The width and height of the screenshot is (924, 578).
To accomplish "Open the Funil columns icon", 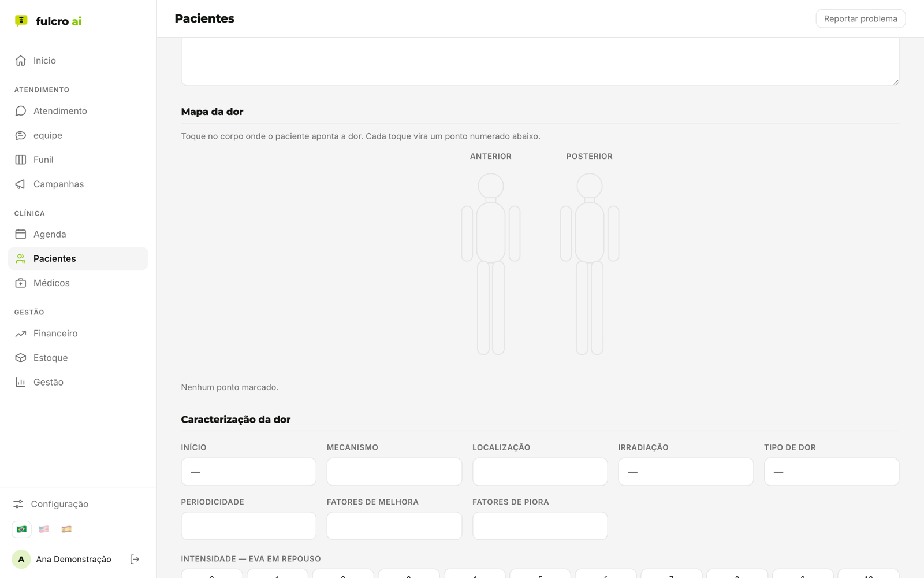I will coord(21,160).
